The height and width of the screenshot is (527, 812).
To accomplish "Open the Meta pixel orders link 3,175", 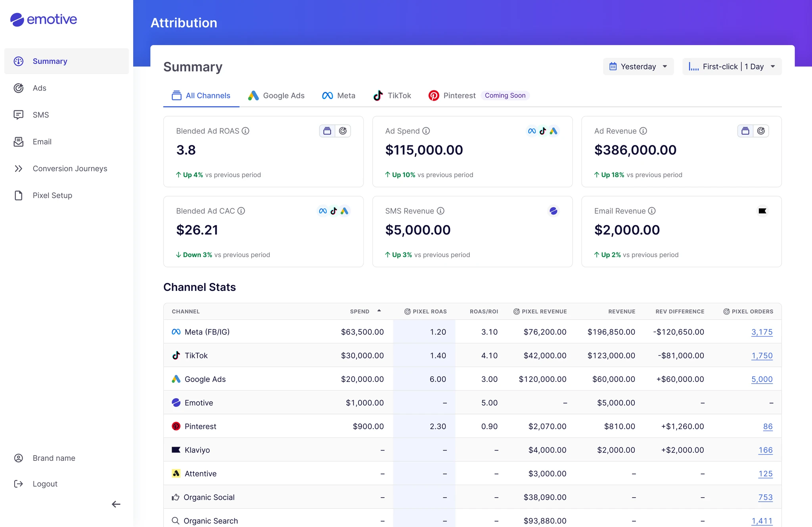I will pos(762,332).
